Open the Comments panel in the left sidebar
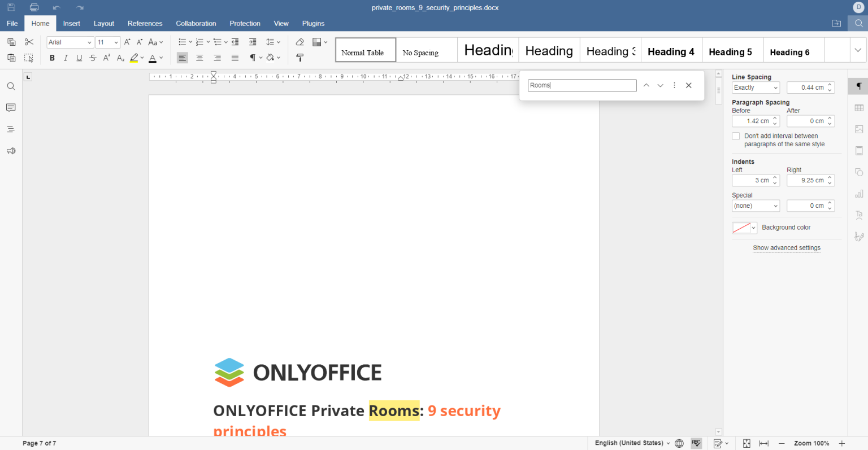 pos(10,107)
